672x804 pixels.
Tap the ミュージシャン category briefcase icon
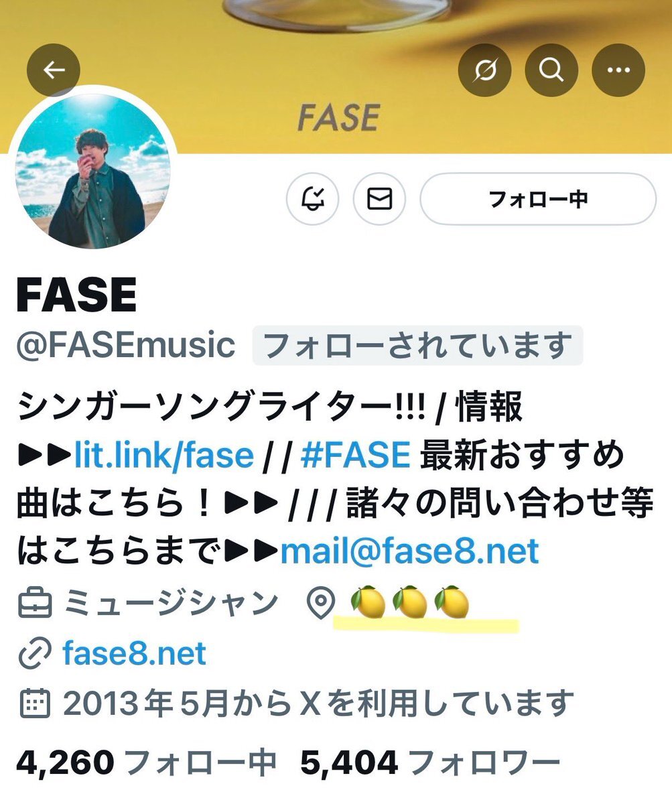33,604
